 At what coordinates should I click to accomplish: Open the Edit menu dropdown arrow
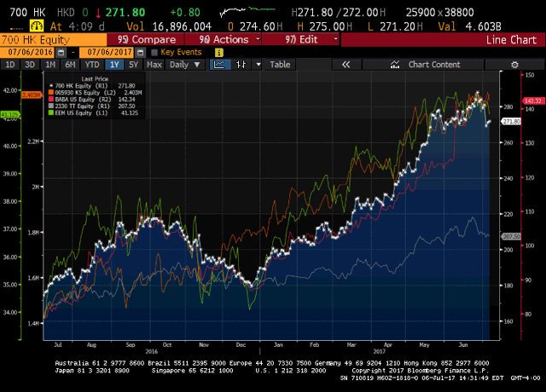[x=335, y=39]
